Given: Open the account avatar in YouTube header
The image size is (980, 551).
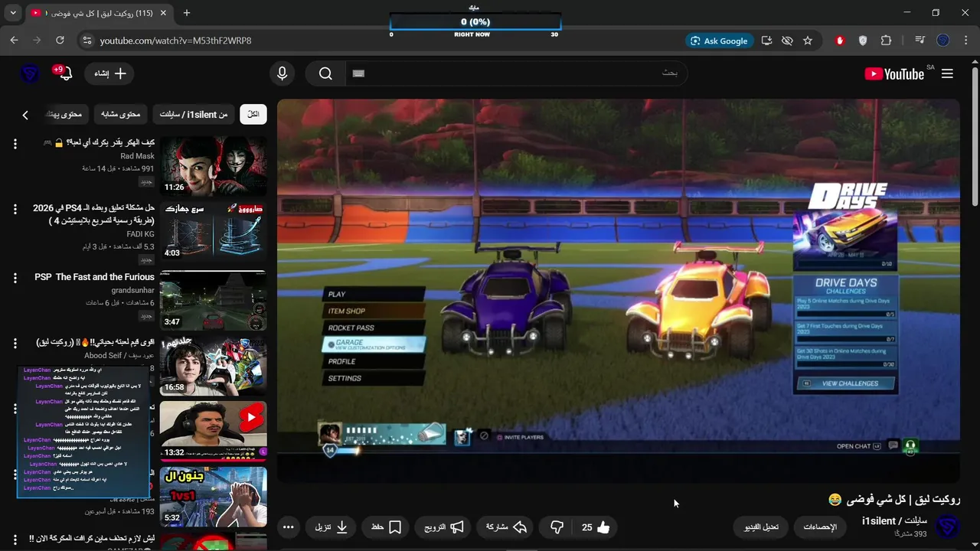Looking at the screenshot, I should pyautogui.click(x=30, y=73).
